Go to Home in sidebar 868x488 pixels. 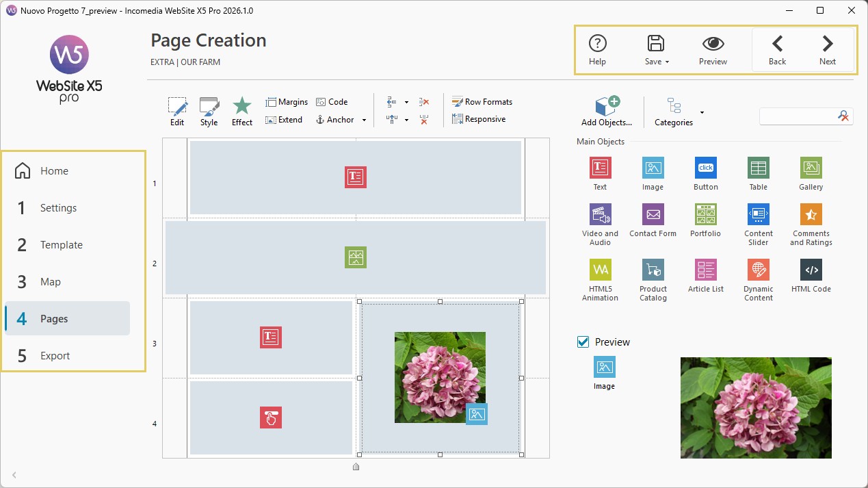67,171
